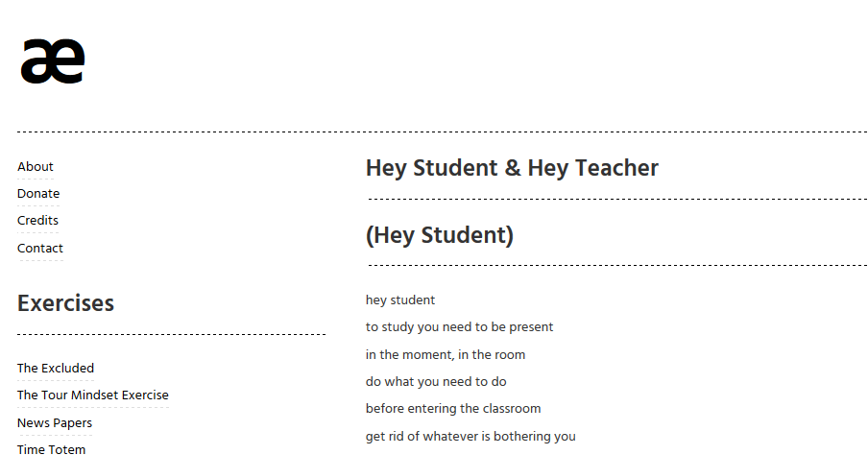This screenshot has width=868, height=455.
Task: Click text 'to study you need to be present'
Action: pos(459,327)
